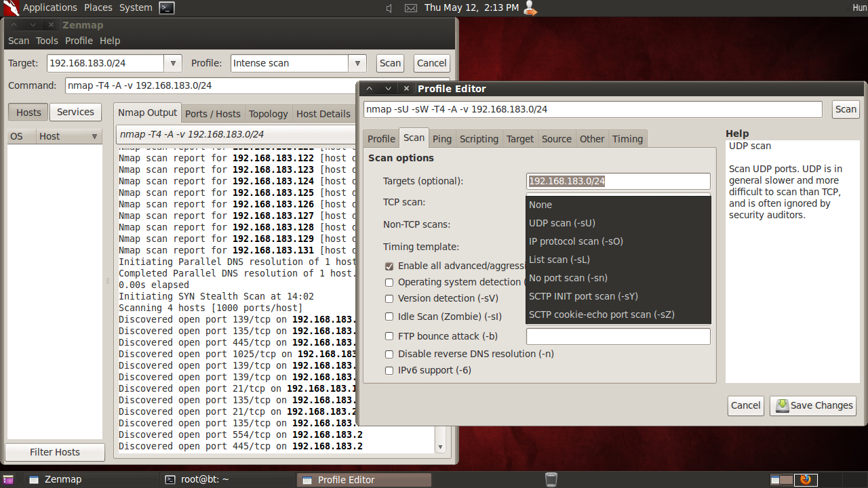Select IP protocol scan (-sO) option
Viewport: 868px width, 488px height.
(x=618, y=241)
